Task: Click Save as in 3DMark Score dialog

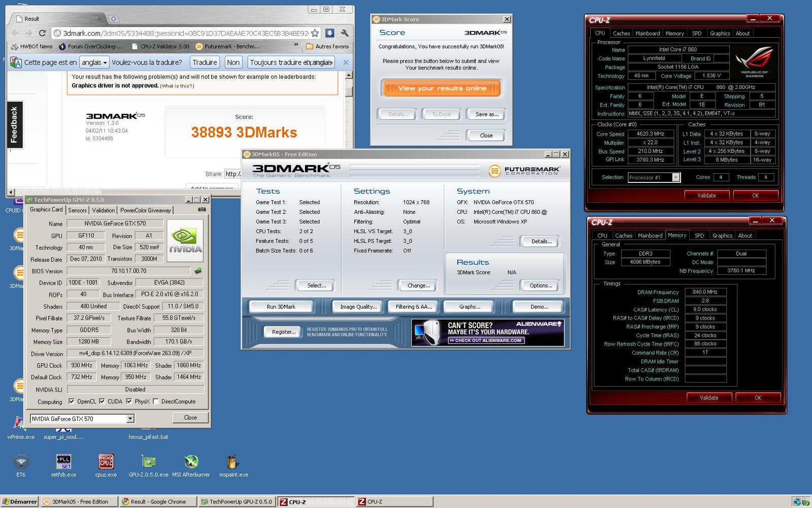Action: [487, 114]
